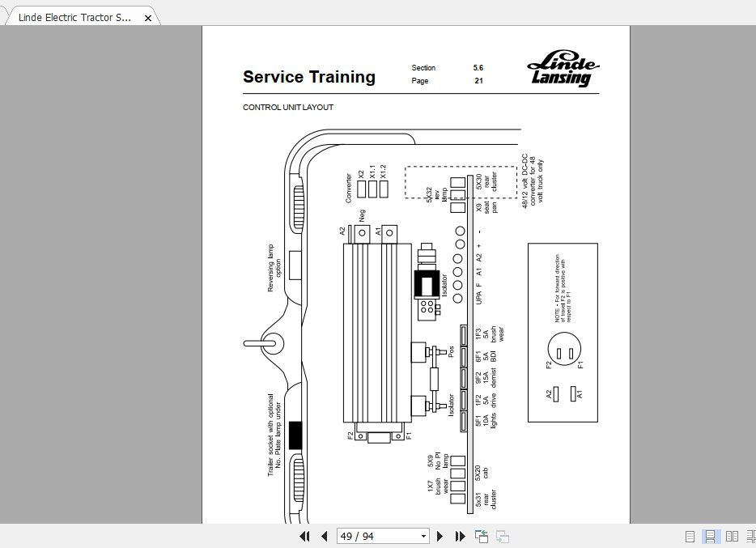The height and width of the screenshot is (548, 756).
Task: Click the X9 seat pan label
Action: coord(486,208)
